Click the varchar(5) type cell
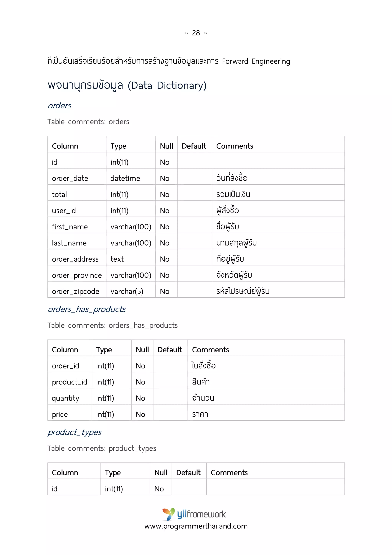 click(131, 290)
